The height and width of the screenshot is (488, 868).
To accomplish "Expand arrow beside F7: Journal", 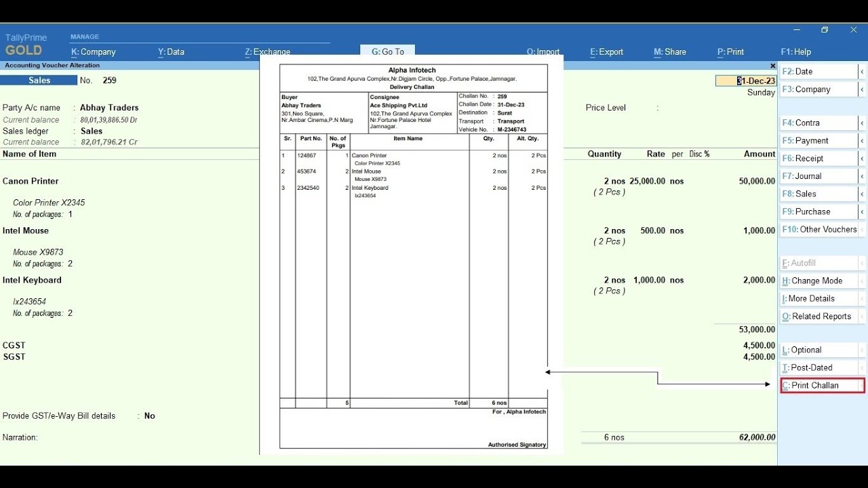I will (x=862, y=176).
